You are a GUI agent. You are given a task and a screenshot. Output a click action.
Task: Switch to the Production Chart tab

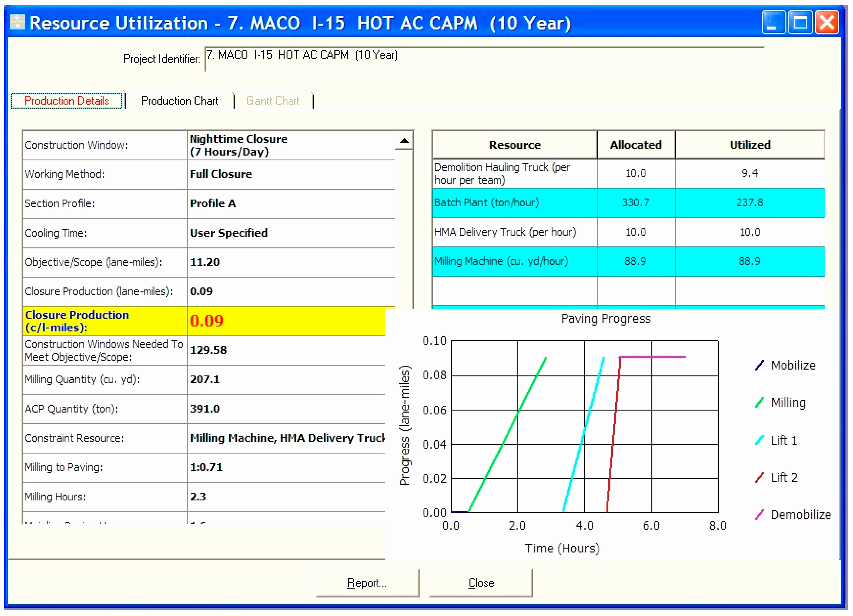click(179, 101)
